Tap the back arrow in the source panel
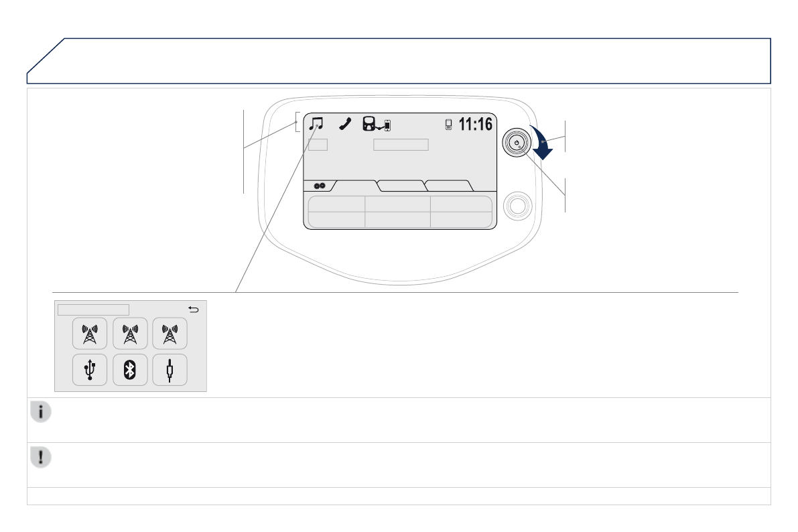 194,309
